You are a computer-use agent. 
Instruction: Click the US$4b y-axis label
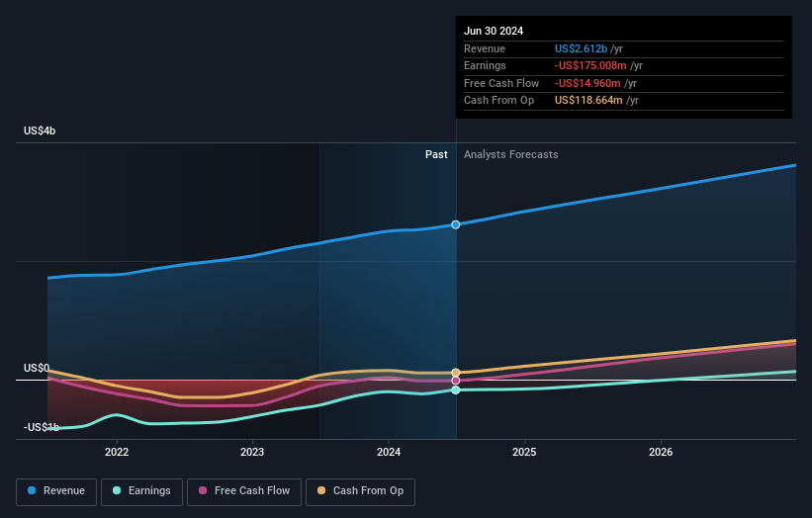(40, 130)
